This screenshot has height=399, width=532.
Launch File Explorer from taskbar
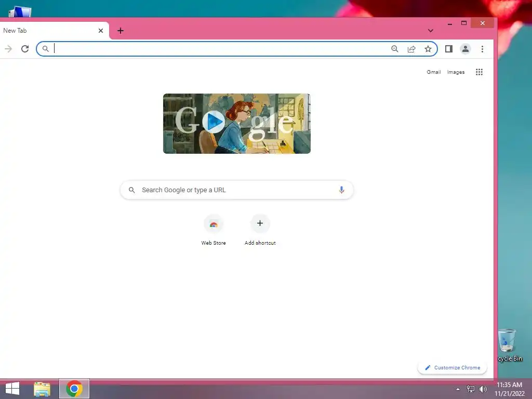click(x=42, y=389)
